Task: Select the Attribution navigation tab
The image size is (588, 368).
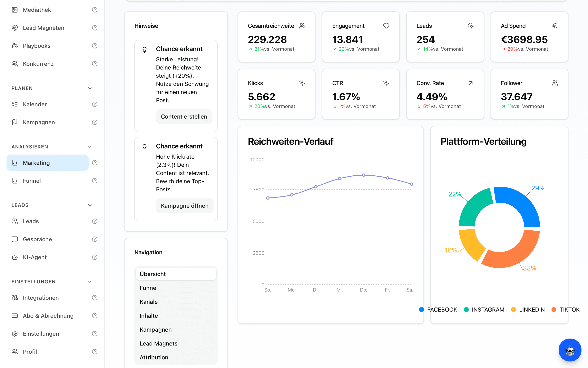Action: point(176,357)
